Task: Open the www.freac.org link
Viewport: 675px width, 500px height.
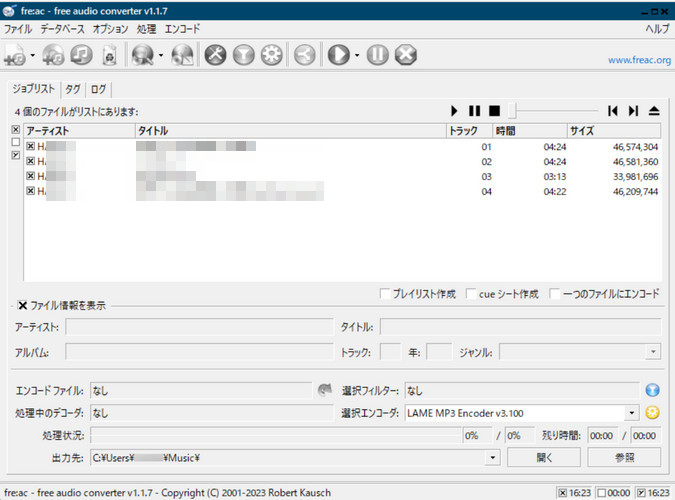Action: pyautogui.click(x=639, y=60)
